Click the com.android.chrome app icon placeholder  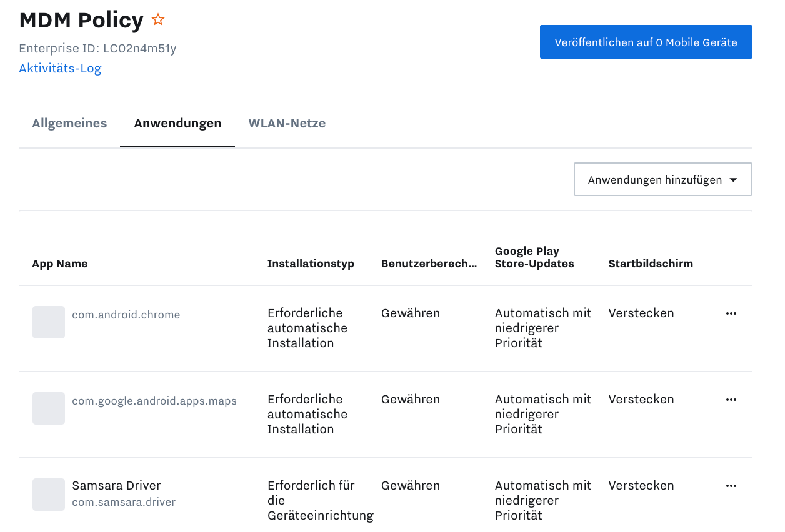[49, 322]
